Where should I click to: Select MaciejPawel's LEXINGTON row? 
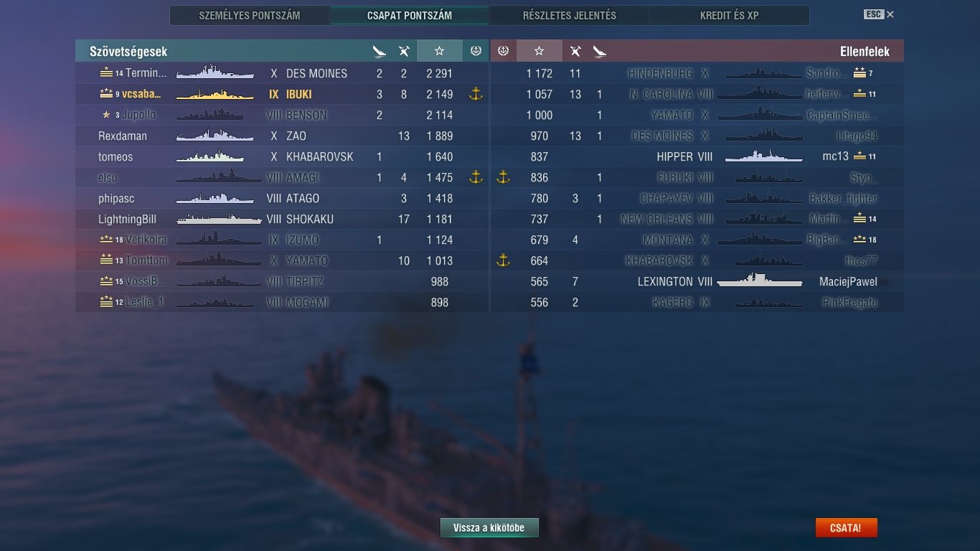pyautogui.click(x=697, y=281)
